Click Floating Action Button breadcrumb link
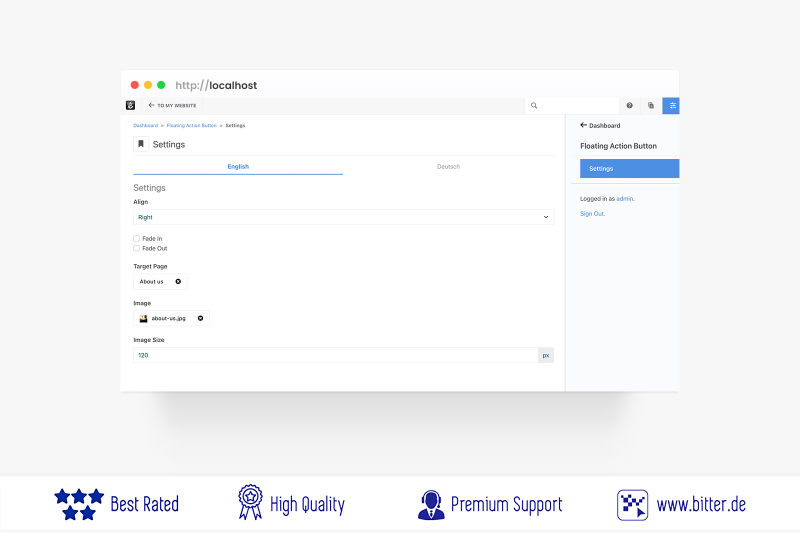The width and height of the screenshot is (800, 533). coord(191,126)
